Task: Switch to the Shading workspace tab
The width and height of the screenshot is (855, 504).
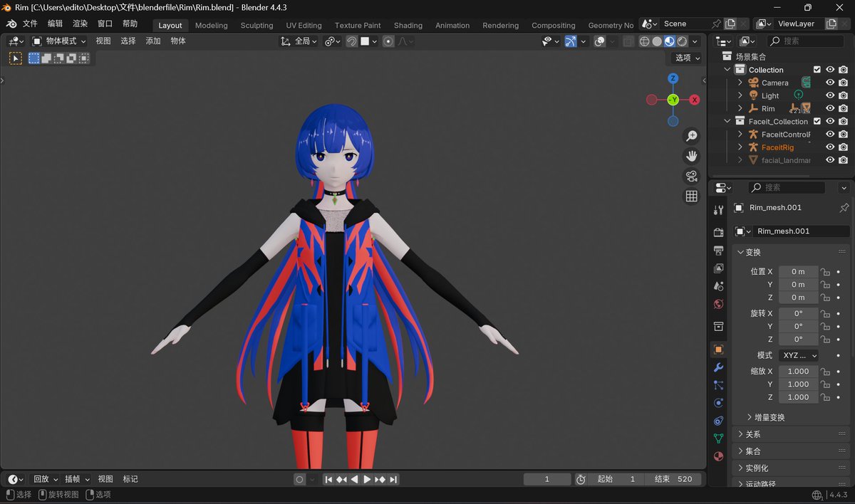Action: click(408, 25)
